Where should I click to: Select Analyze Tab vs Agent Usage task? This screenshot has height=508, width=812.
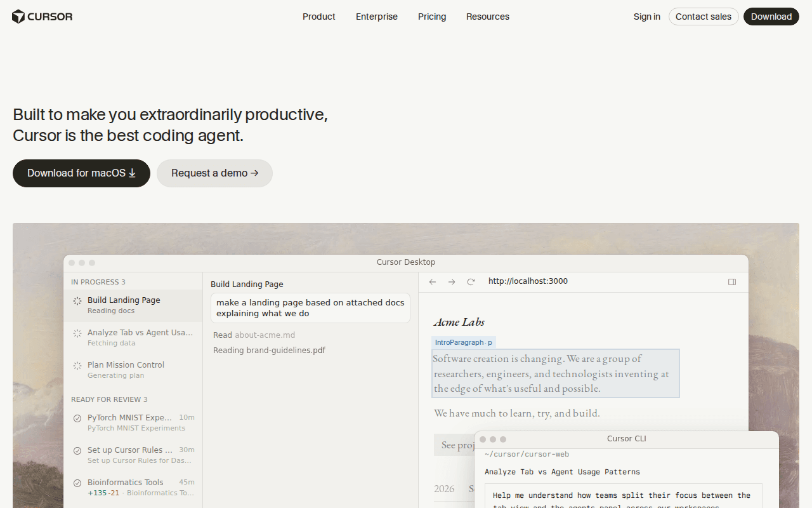(133, 337)
